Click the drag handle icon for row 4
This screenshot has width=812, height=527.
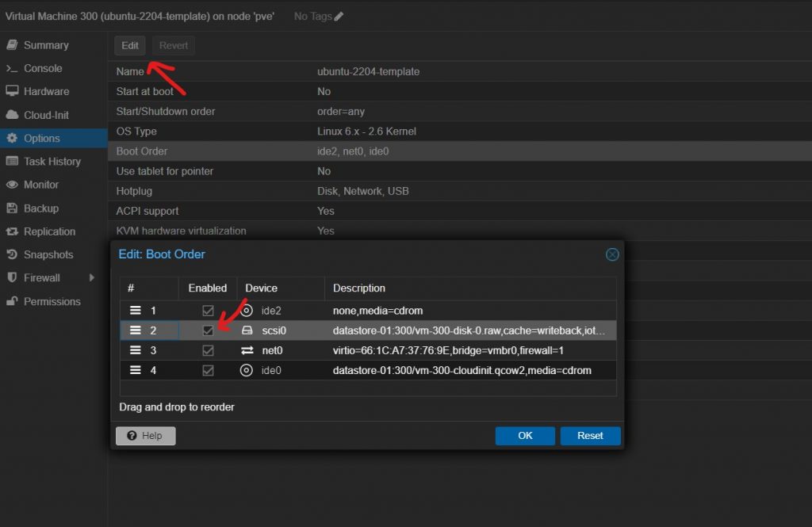(136, 370)
